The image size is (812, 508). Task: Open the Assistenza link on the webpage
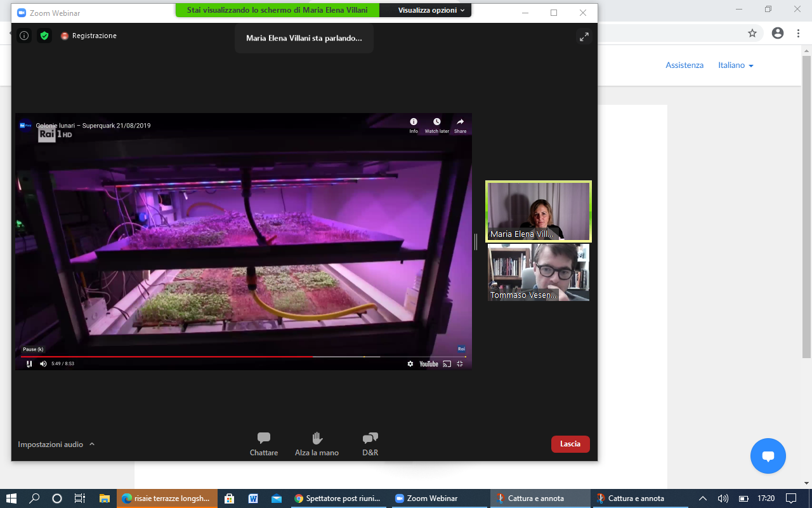click(x=684, y=65)
